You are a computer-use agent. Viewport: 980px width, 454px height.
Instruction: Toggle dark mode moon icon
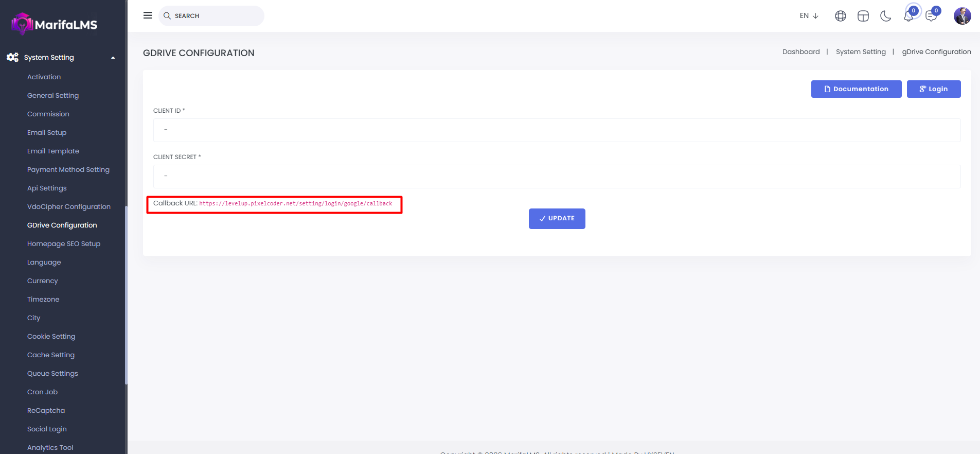pos(885,16)
